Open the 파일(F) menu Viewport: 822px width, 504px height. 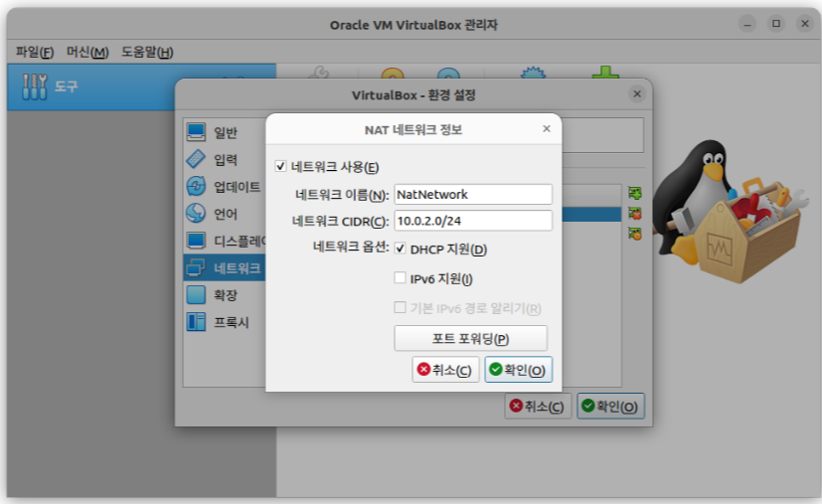(35, 52)
